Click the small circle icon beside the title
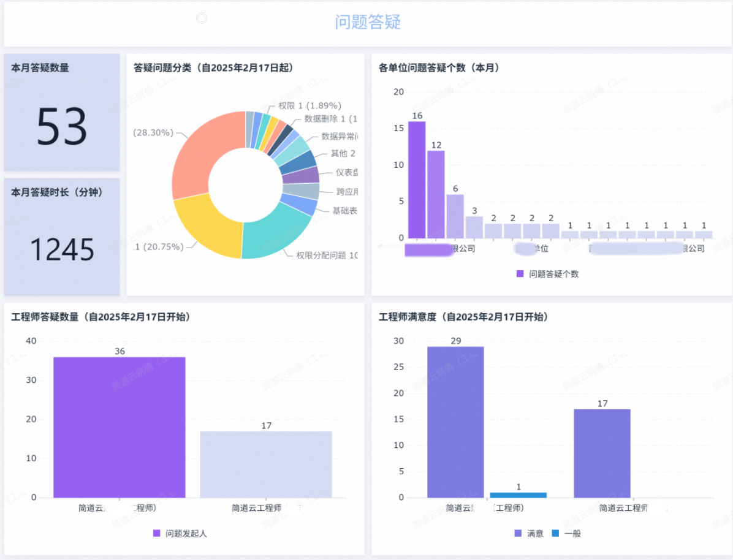The image size is (733, 560). point(202,18)
